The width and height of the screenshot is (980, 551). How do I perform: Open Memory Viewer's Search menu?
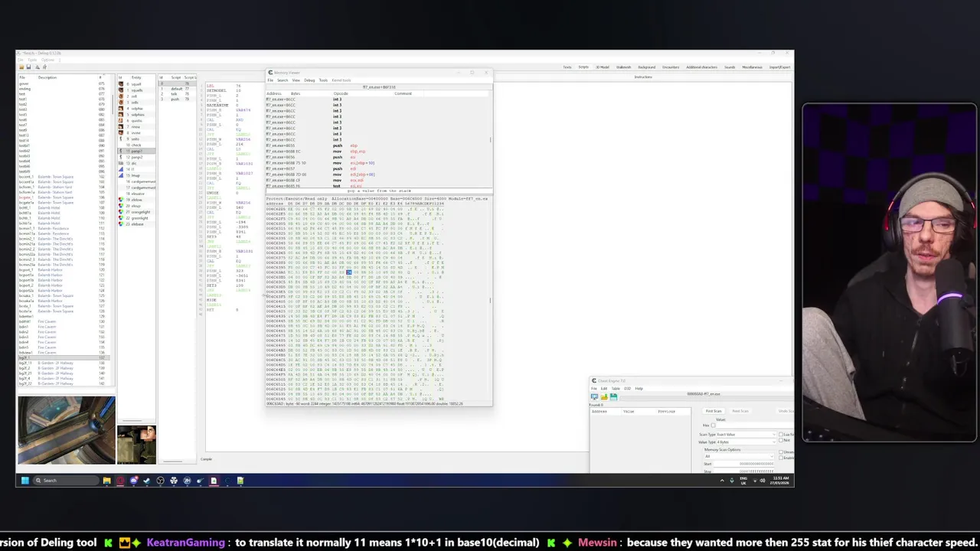pos(283,80)
